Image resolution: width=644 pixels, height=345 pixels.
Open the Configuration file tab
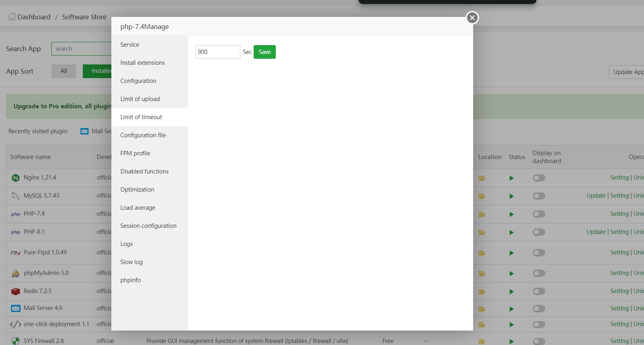coord(150,135)
